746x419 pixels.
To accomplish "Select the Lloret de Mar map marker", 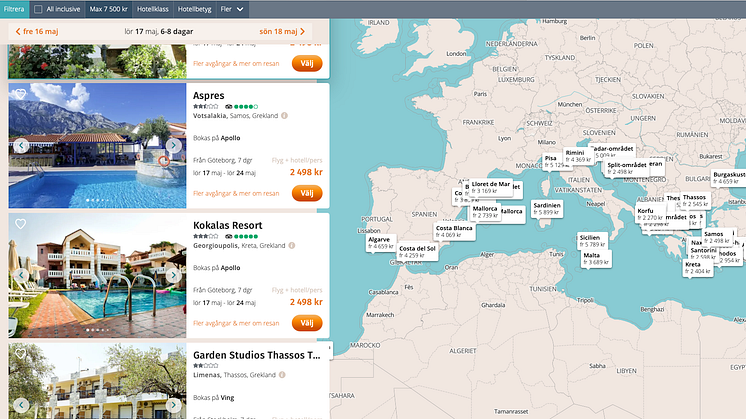I will (x=491, y=187).
